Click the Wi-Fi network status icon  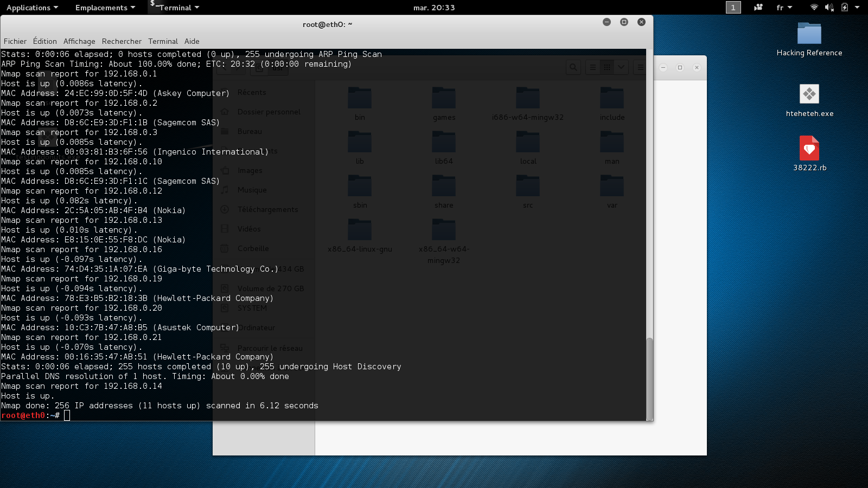tap(814, 8)
